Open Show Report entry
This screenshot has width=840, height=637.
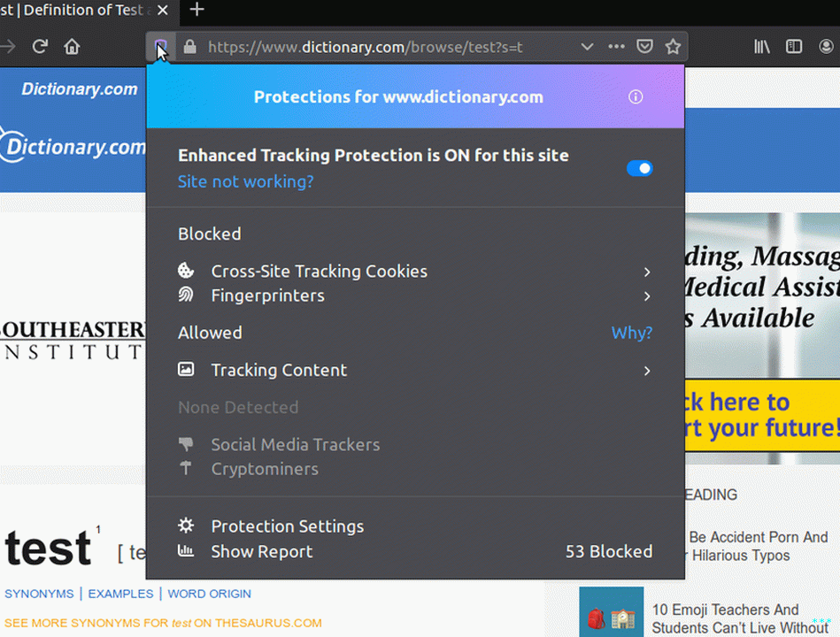pos(261,551)
